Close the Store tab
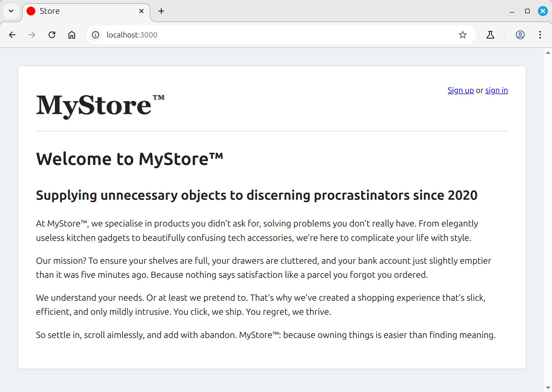552x392 pixels. click(x=141, y=11)
